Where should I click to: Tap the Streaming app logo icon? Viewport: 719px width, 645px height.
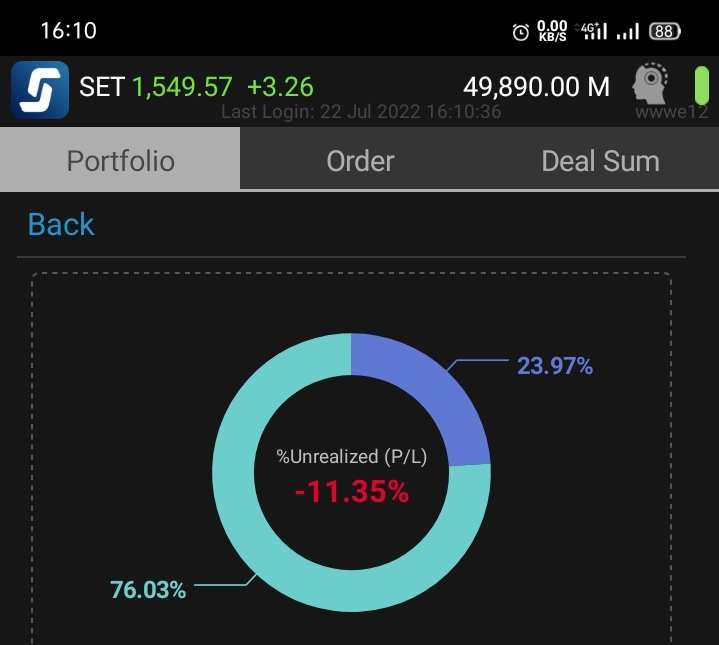point(40,90)
